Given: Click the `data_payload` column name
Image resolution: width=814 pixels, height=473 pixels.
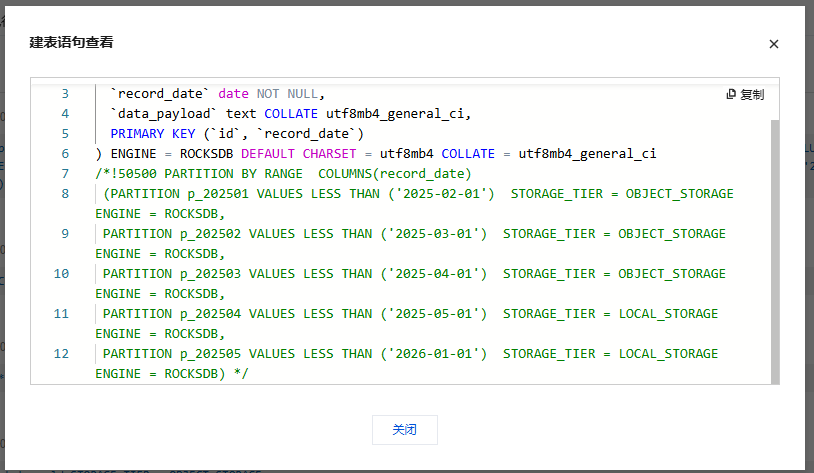Looking at the screenshot, I should click(163, 114).
